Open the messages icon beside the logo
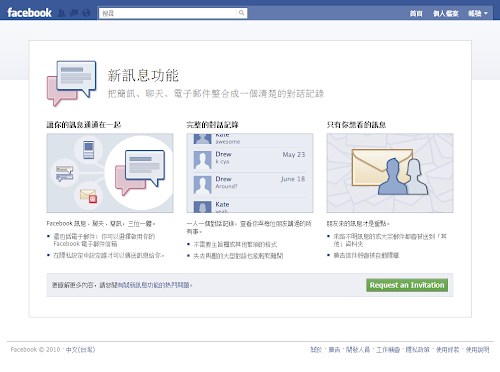Screen dimensions: 500x372 click(74, 13)
